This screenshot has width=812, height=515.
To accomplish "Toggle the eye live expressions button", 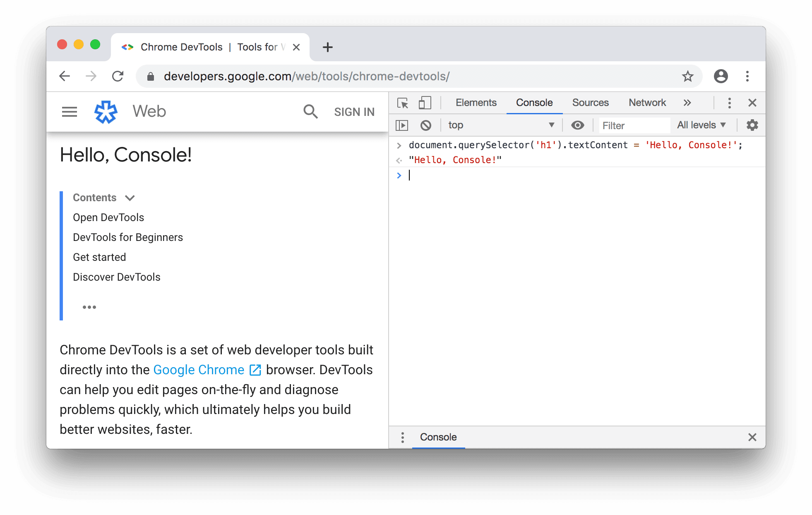I will click(578, 125).
